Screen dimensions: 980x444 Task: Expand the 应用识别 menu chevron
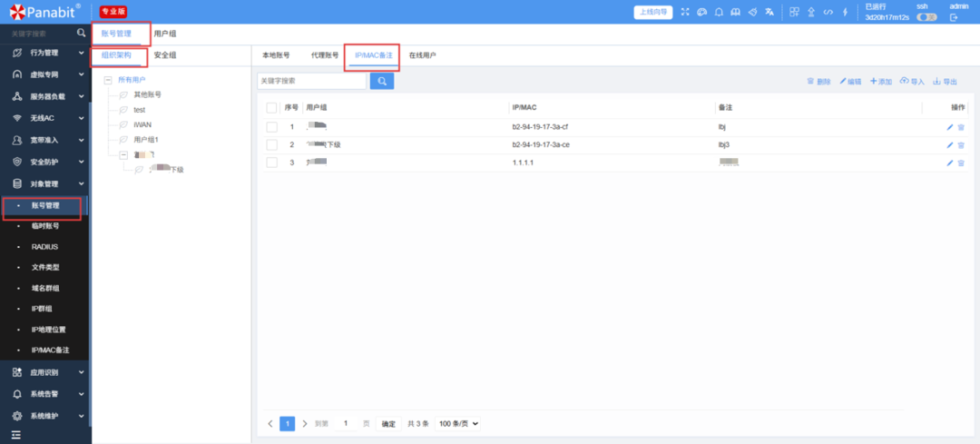(82, 372)
